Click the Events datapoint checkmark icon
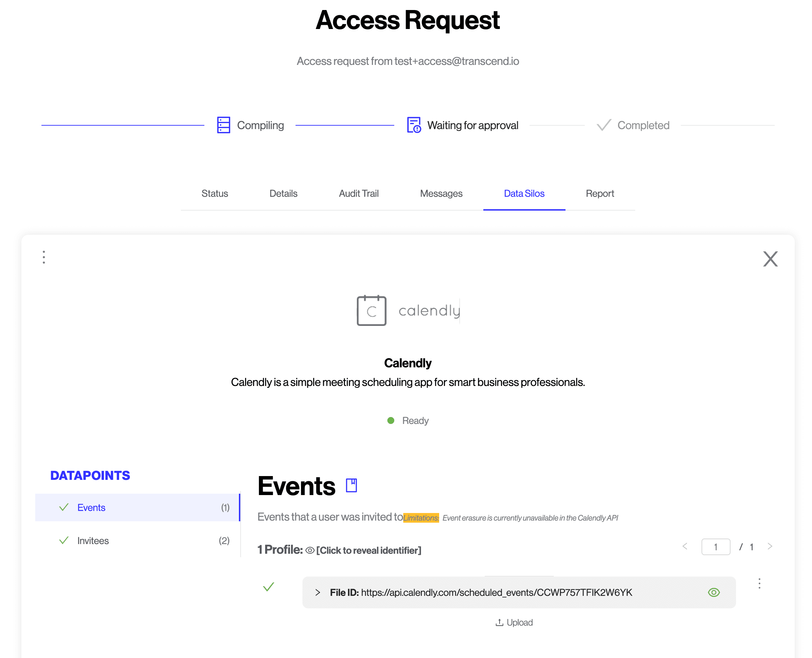812x658 pixels. 64,507
